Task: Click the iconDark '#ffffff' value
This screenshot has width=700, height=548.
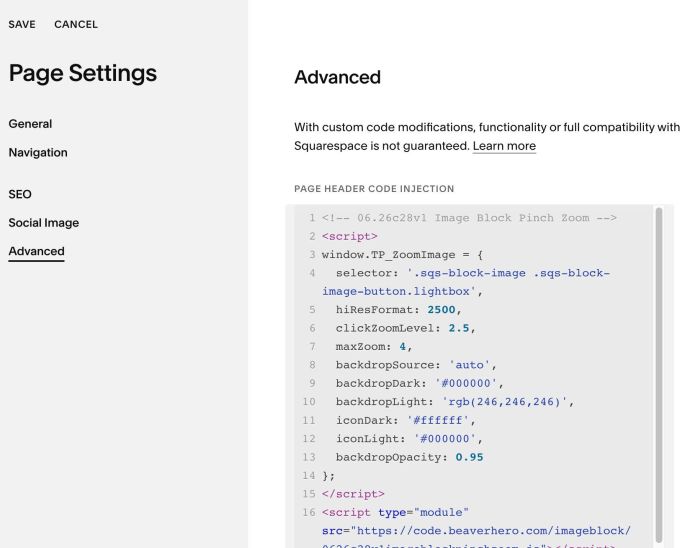Action: coord(438,420)
